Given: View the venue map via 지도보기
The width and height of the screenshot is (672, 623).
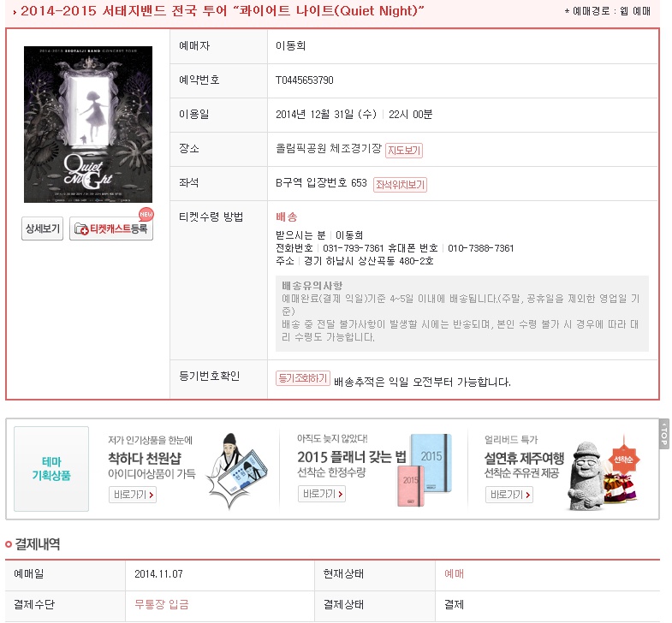Looking at the screenshot, I should (x=404, y=151).
